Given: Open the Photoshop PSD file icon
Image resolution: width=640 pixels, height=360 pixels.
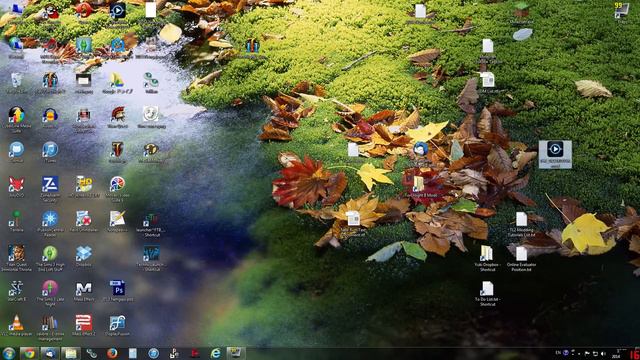Looking at the screenshot, I should (x=118, y=289).
